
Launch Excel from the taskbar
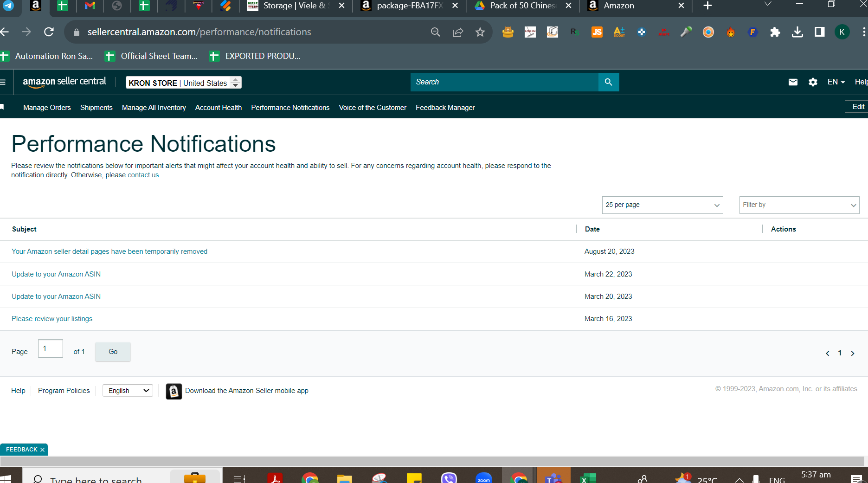(x=588, y=478)
